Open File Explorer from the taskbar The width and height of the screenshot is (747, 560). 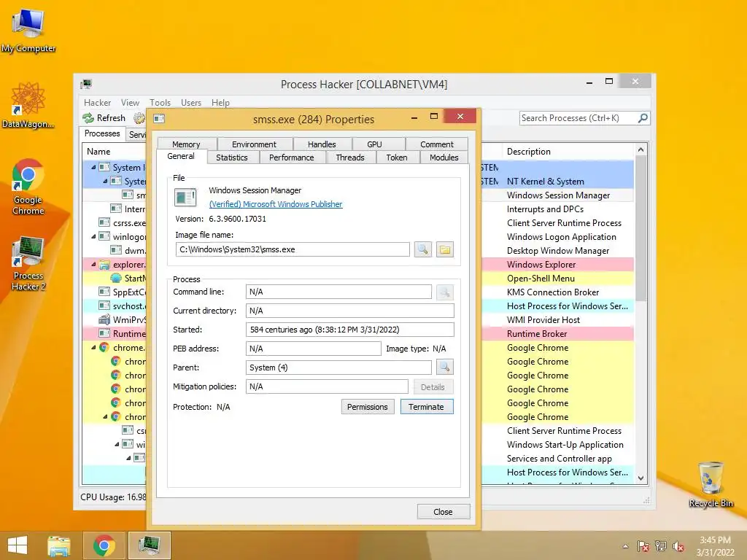click(59, 545)
